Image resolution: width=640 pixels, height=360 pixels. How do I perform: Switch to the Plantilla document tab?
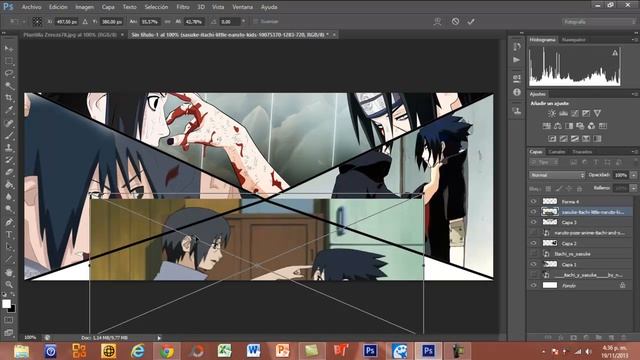click(x=73, y=35)
